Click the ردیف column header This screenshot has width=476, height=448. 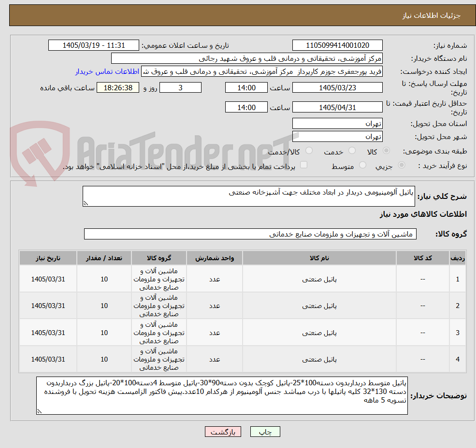tap(458, 258)
